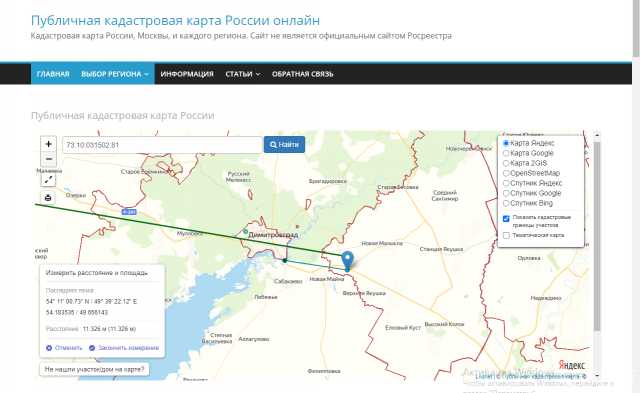Click the finish measurement checkmark icon
Screen dimensions: 640x393
[x=92, y=348]
